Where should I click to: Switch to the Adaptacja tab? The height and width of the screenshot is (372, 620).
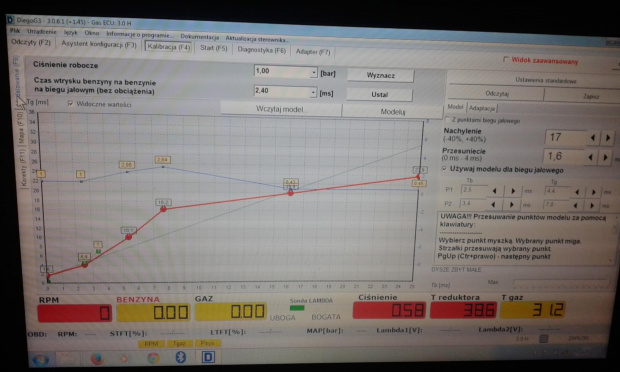click(482, 108)
